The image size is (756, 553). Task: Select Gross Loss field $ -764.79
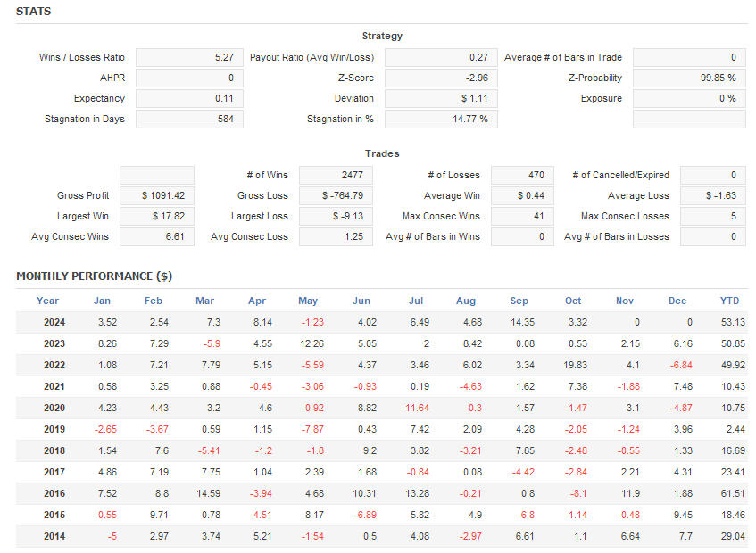pos(336,195)
